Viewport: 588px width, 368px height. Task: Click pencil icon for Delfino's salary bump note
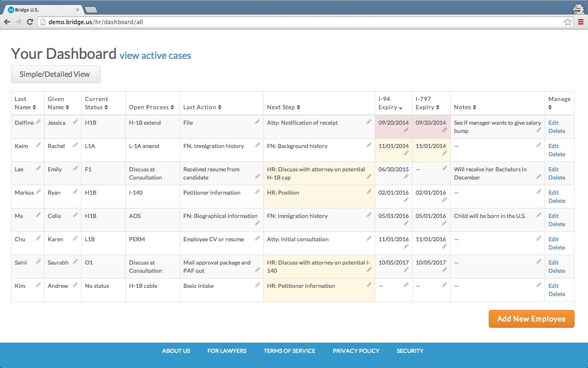pyautogui.click(x=539, y=130)
